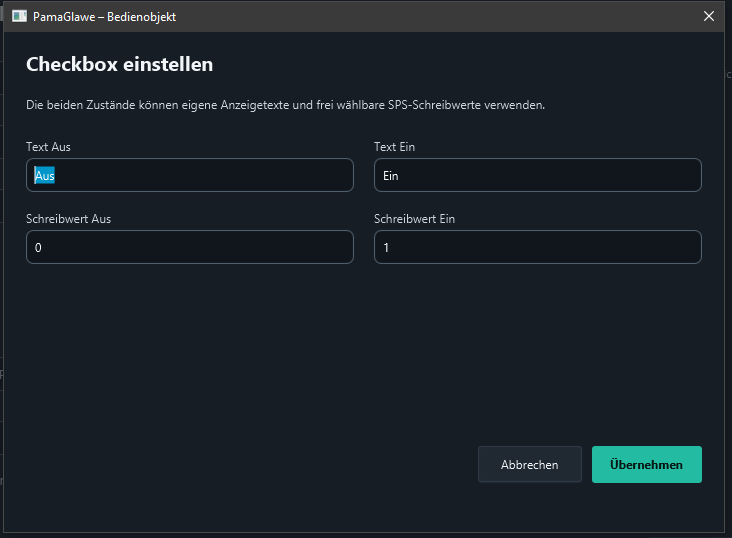Click the description text about SPS-Schreibwerte
The height and width of the screenshot is (538, 732).
point(285,105)
